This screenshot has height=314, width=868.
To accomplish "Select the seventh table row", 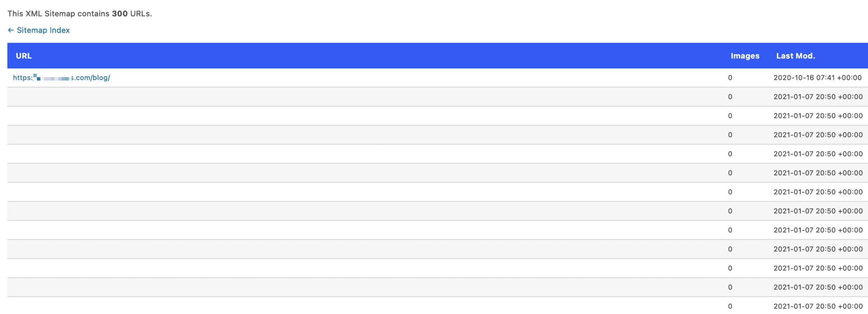I will [x=428, y=193].
